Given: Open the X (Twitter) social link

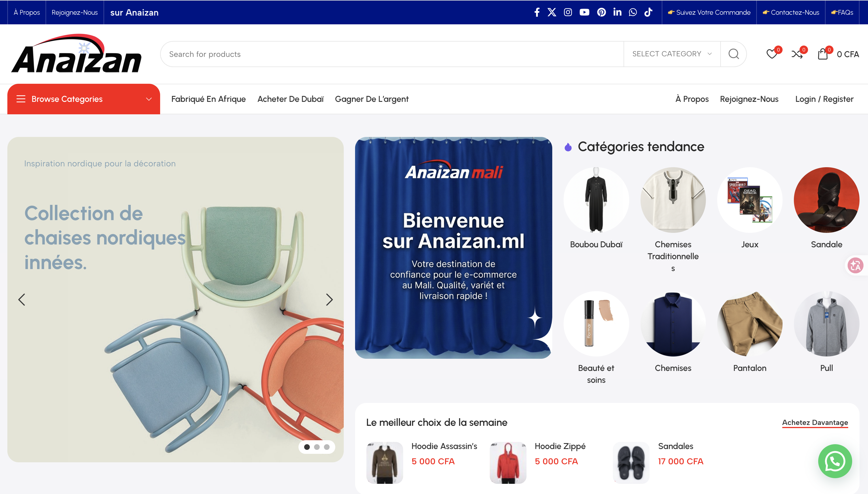Looking at the screenshot, I should (x=552, y=12).
